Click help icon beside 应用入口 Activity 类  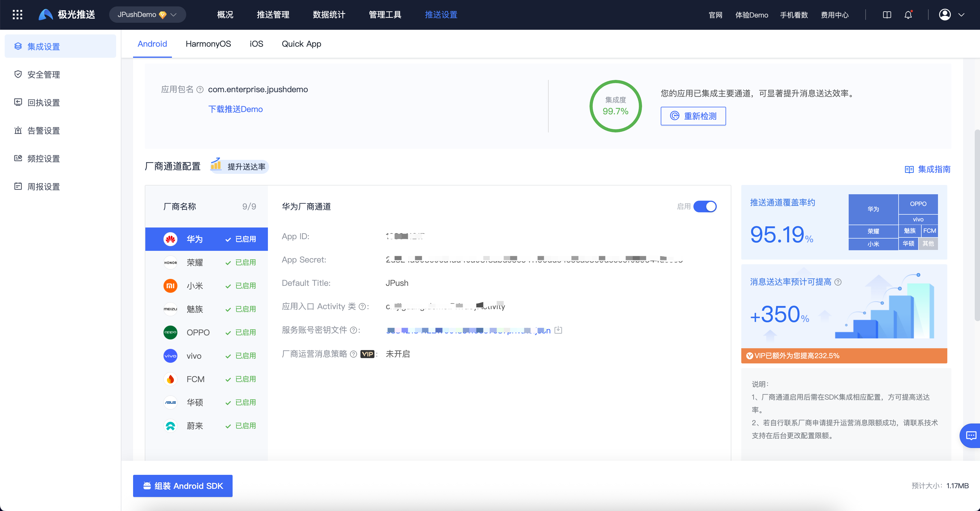click(x=362, y=307)
